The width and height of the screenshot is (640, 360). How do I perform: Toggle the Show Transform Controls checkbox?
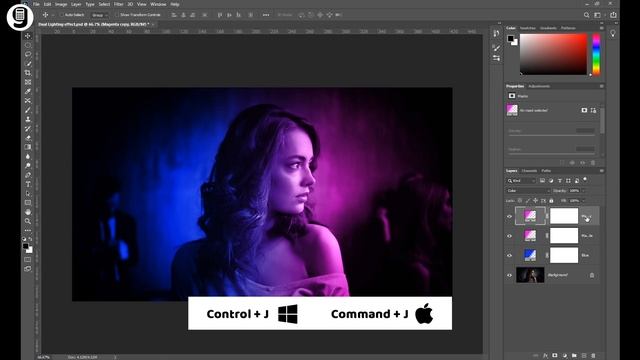click(x=117, y=15)
